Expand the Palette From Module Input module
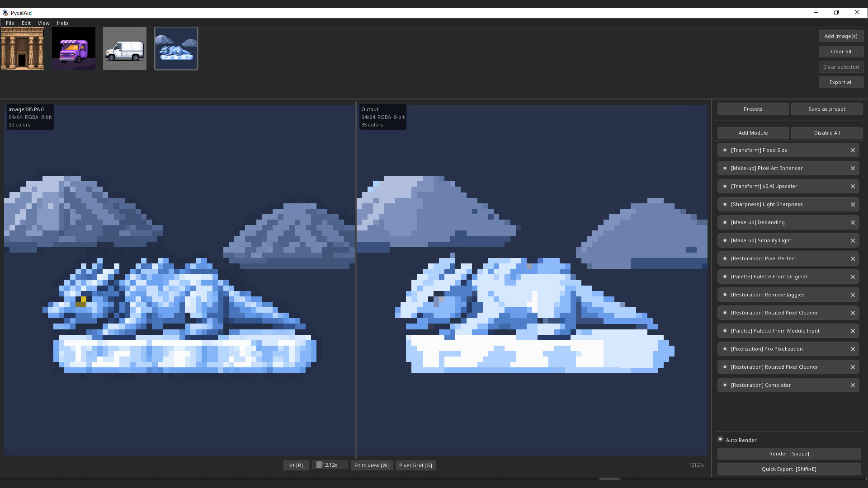The width and height of the screenshot is (868, 488). click(788, 331)
